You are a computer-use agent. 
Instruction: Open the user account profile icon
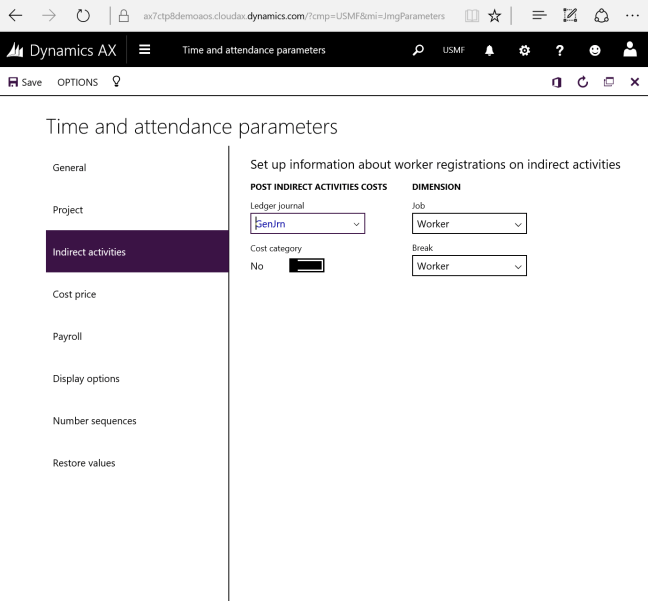631,49
